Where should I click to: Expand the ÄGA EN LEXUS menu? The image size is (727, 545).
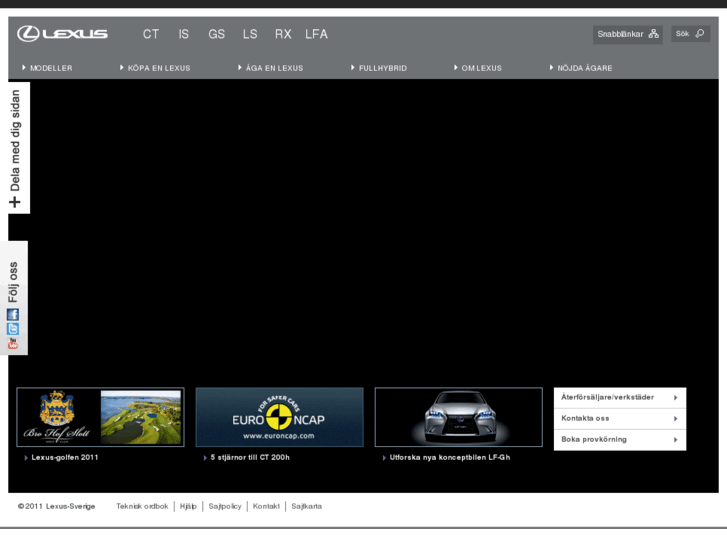tap(270, 68)
